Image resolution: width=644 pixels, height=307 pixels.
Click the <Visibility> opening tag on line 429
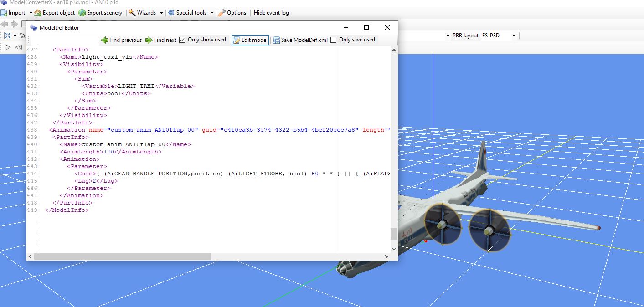pyautogui.click(x=82, y=64)
